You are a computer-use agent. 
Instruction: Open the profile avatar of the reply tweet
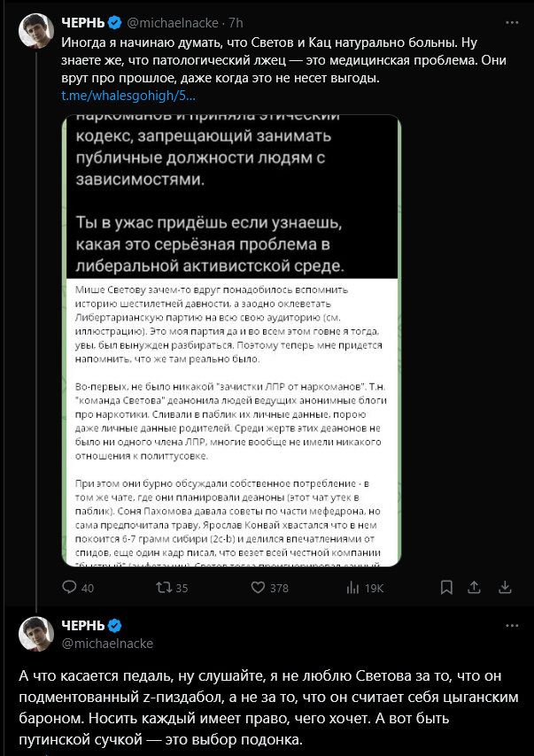[36, 634]
